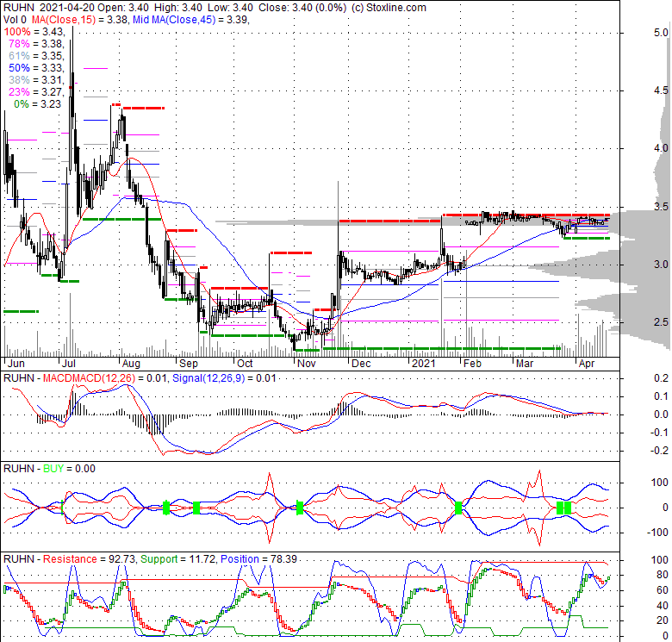
Task: Click the 4.0 price axis label
Action: tap(661, 148)
